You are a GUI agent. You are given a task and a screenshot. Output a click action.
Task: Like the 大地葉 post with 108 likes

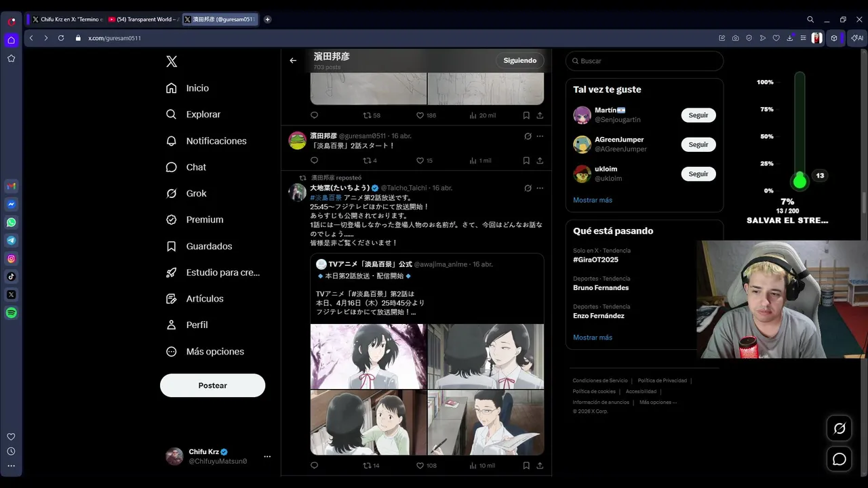click(426, 466)
